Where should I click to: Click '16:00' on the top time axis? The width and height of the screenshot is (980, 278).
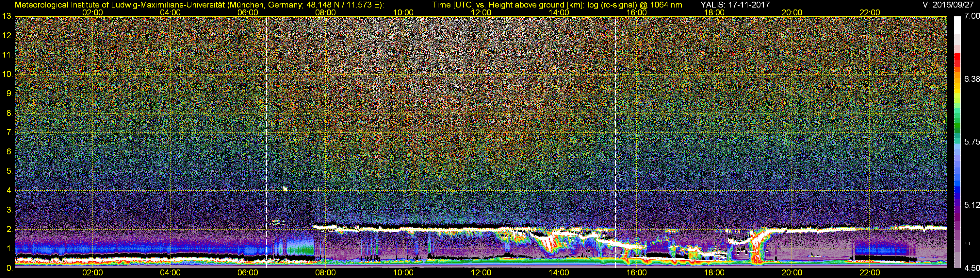coord(636,12)
